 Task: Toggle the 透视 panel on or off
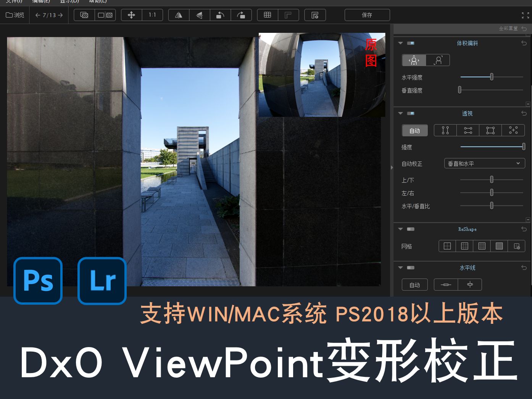point(411,113)
